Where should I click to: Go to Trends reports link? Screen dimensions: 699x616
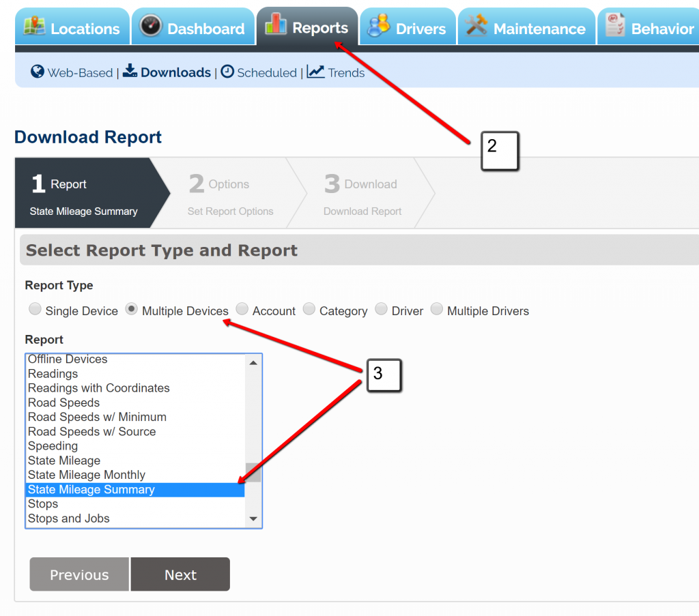tap(346, 72)
